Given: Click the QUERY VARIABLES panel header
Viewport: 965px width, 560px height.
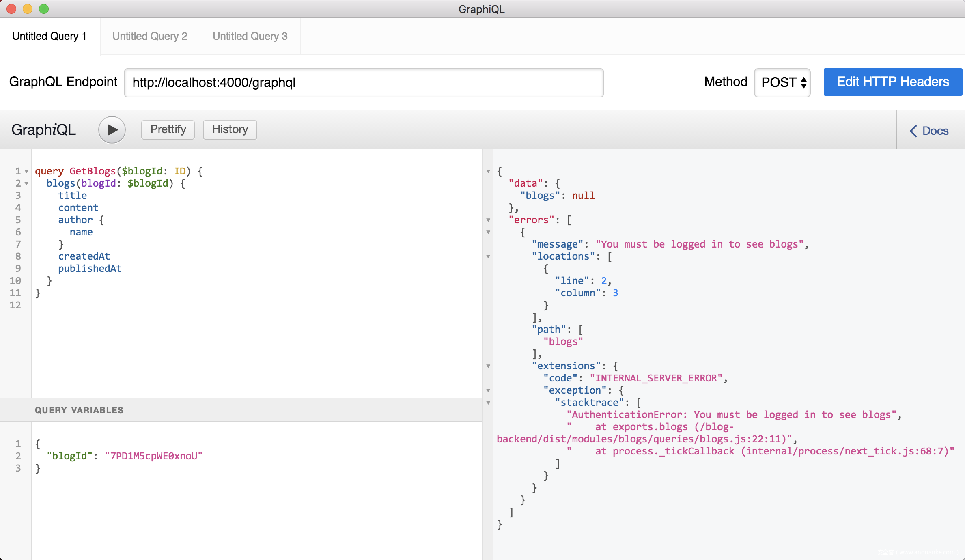Looking at the screenshot, I should 79,410.
